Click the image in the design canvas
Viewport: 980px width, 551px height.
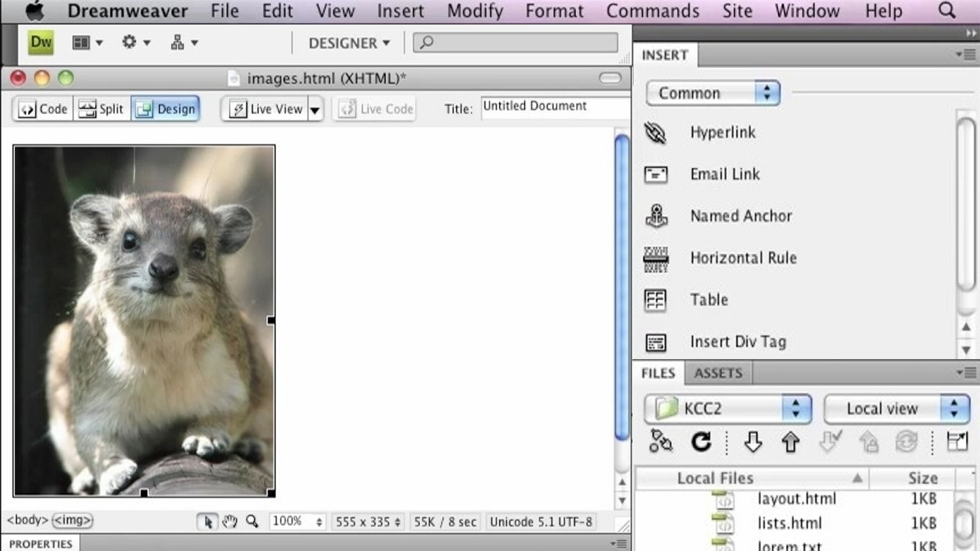point(143,321)
